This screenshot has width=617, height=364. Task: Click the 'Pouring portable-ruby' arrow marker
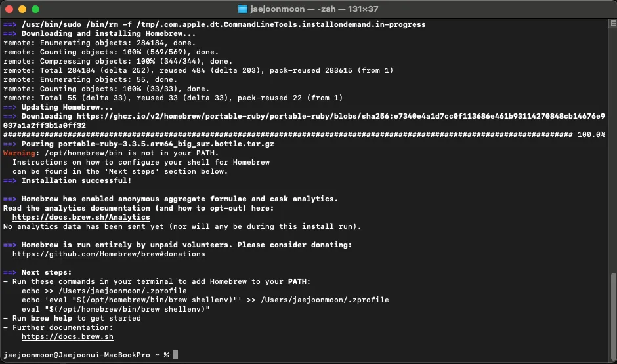(x=10, y=144)
